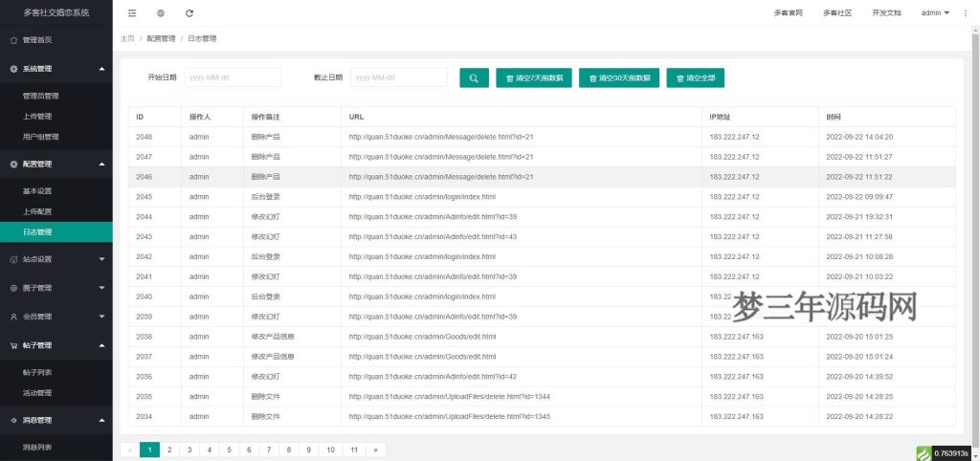Click the home icon beside 管理首页
This screenshot has height=461, width=980.
[x=13, y=40]
